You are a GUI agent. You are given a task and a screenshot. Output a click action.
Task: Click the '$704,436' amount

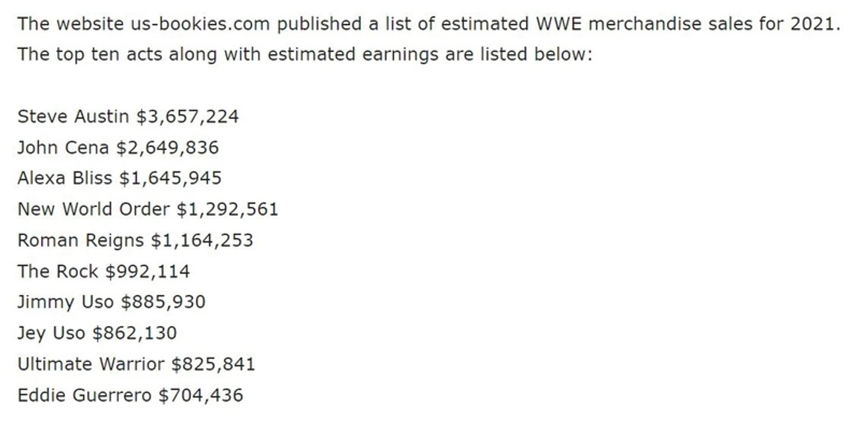[201, 395]
